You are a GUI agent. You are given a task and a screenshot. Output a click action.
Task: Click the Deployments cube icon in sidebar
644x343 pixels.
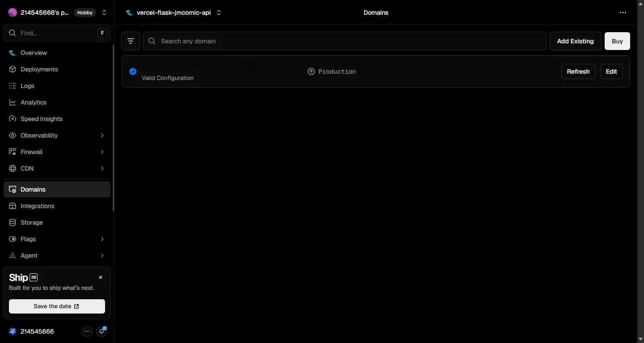(13, 69)
